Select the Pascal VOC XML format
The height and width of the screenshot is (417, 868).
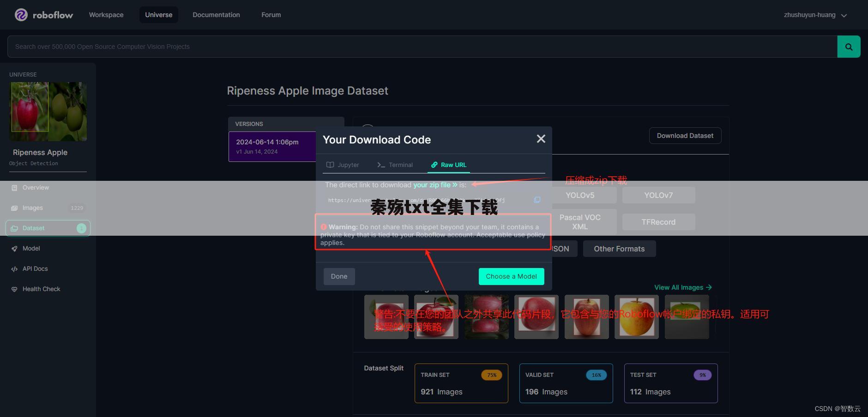coord(580,222)
